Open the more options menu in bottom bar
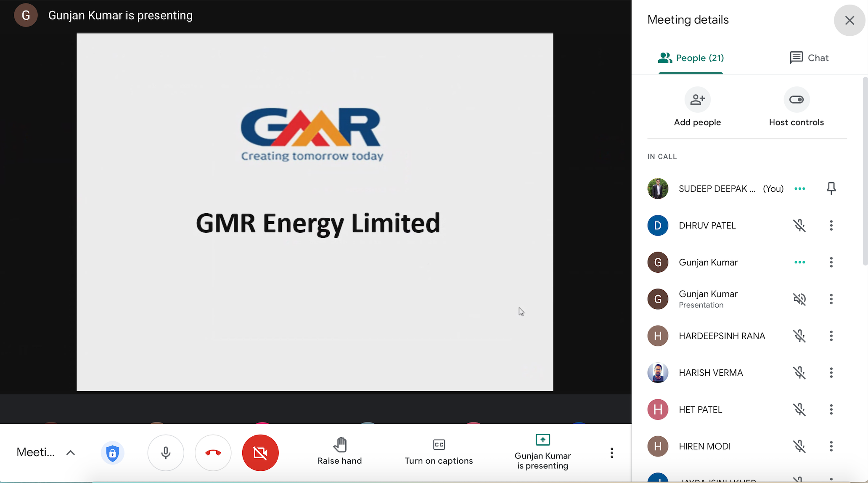 (612, 453)
